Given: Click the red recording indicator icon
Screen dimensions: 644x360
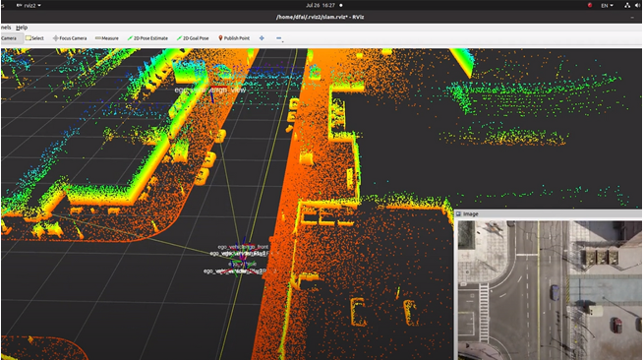Looking at the screenshot, I should 590,5.
